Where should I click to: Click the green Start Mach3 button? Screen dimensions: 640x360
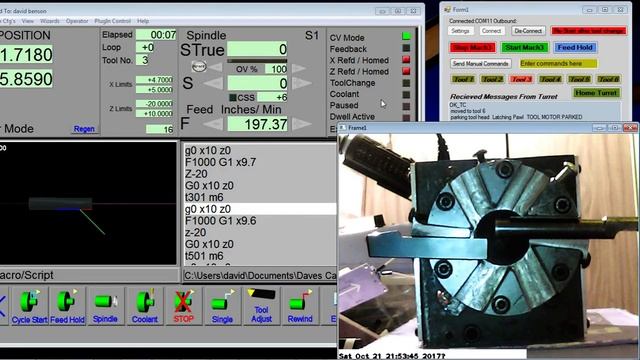coord(524,48)
